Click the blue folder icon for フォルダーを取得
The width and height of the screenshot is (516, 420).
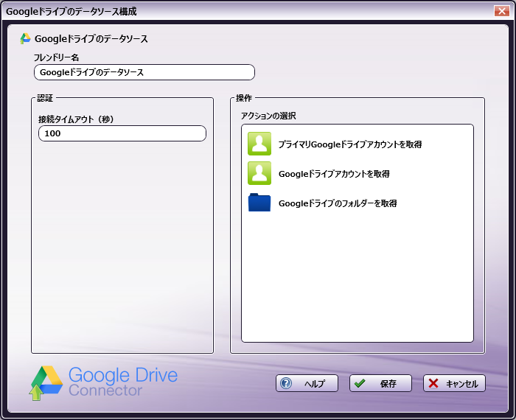click(259, 203)
